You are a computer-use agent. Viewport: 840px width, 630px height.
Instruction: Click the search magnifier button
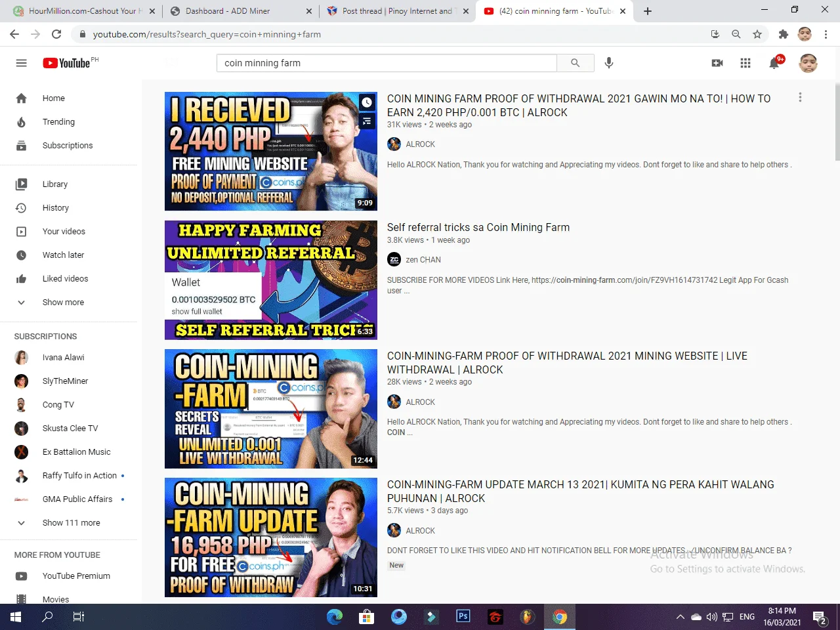click(576, 63)
